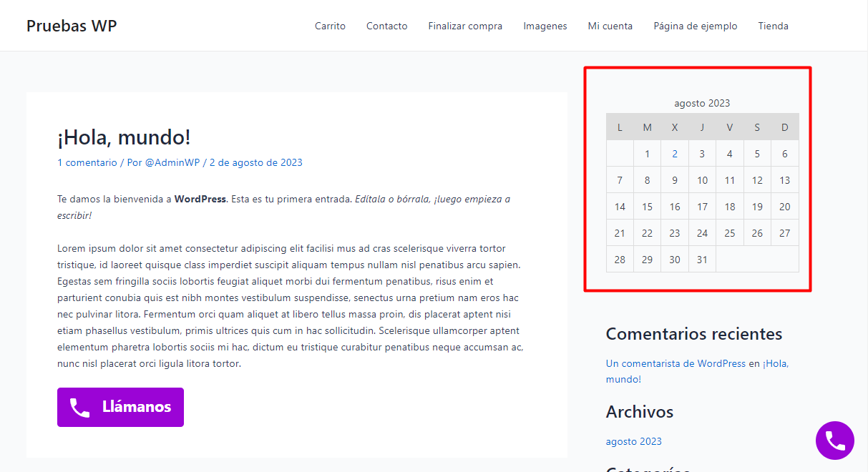The width and height of the screenshot is (868, 472).
Task: Click the agosto 2023 calendar caption
Action: pos(702,103)
